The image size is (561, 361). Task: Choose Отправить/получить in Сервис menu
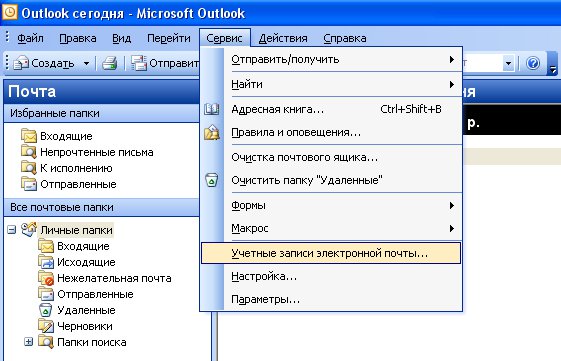[x=331, y=59]
